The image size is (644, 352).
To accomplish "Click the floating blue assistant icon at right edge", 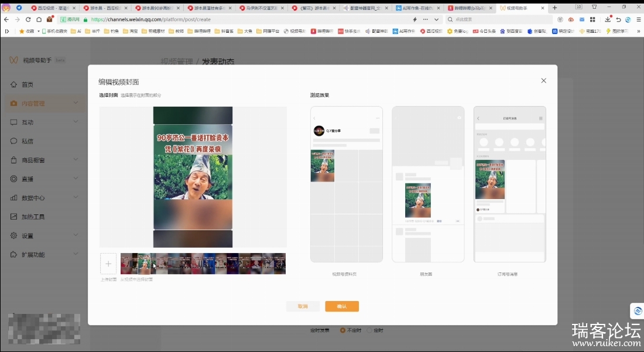I will [x=638, y=311].
